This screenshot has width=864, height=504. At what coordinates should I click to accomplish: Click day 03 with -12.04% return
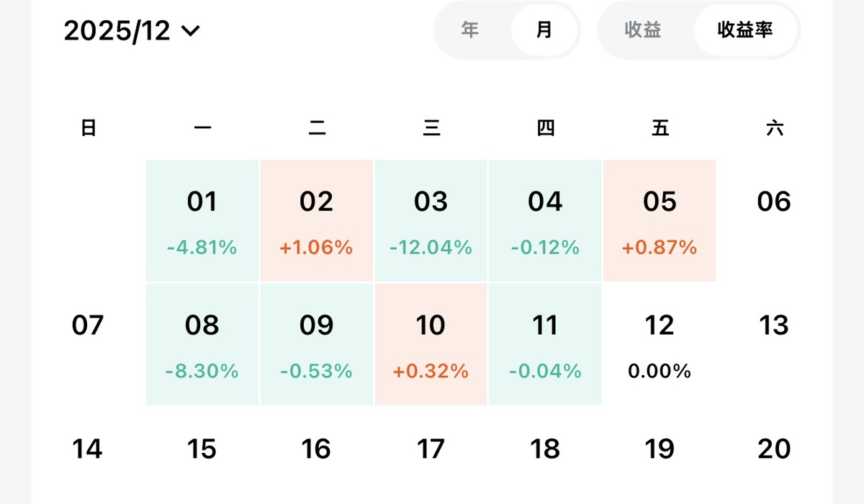pos(431,220)
